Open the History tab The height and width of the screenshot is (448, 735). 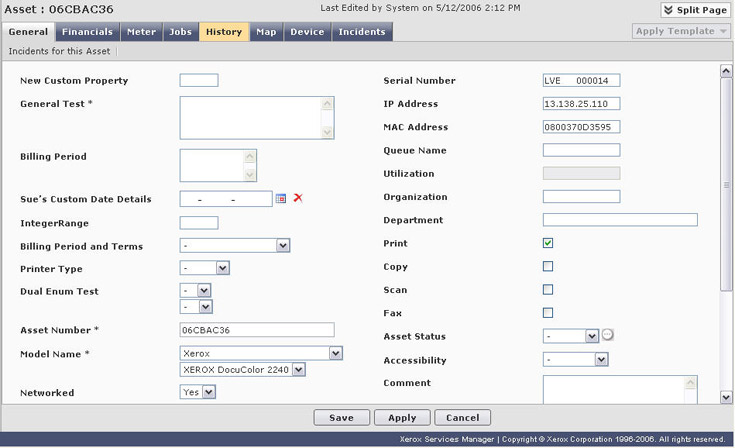pos(224,32)
